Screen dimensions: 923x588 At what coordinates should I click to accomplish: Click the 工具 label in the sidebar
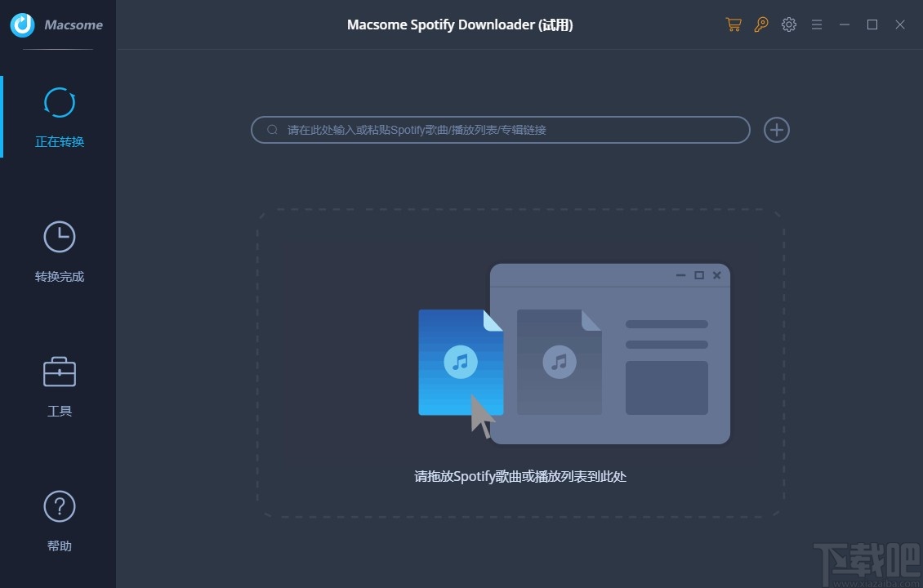tap(59, 410)
